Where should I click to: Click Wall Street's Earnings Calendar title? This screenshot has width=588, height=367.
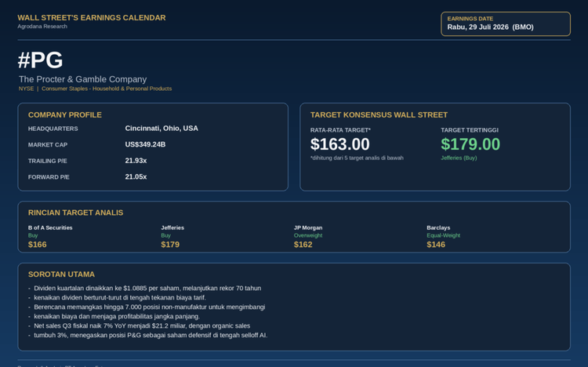[92, 17]
